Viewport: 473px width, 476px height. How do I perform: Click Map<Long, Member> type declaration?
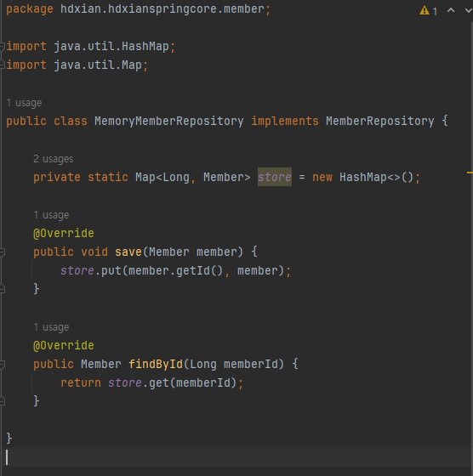click(193, 177)
